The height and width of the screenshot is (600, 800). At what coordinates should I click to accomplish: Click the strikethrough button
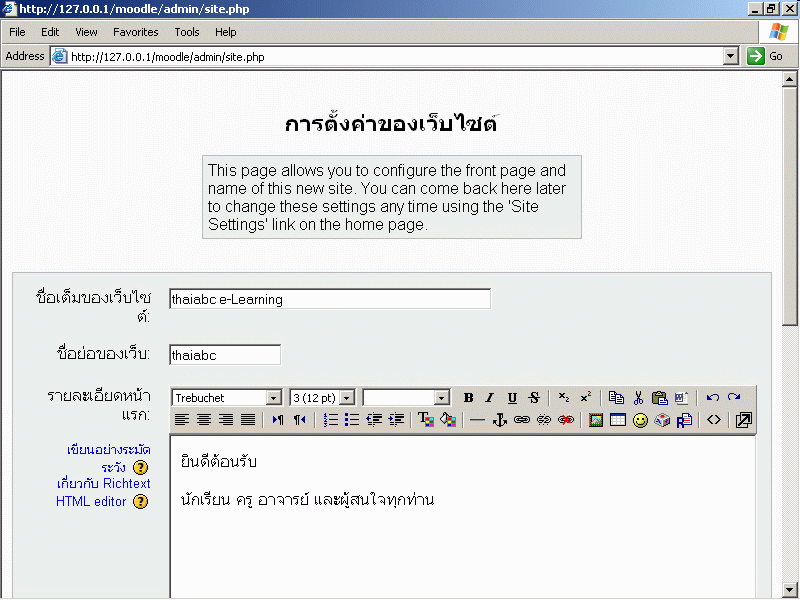pos(534,398)
